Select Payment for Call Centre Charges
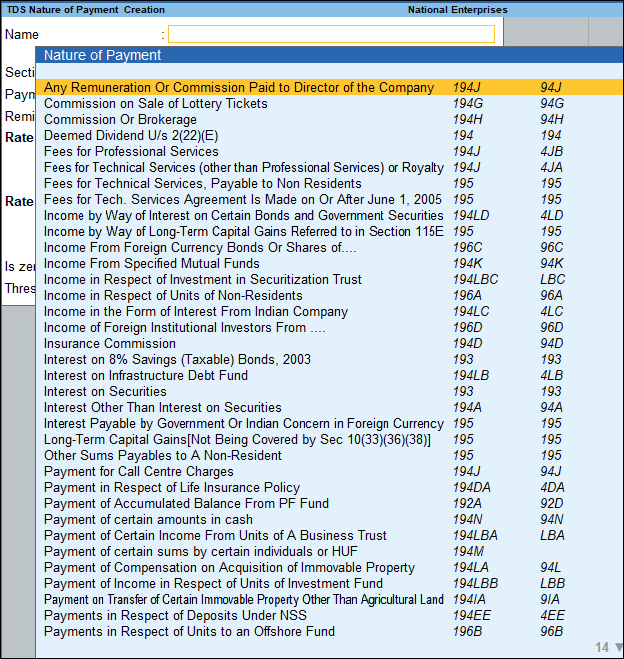Image resolution: width=624 pixels, height=659 pixels. pos(329,471)
